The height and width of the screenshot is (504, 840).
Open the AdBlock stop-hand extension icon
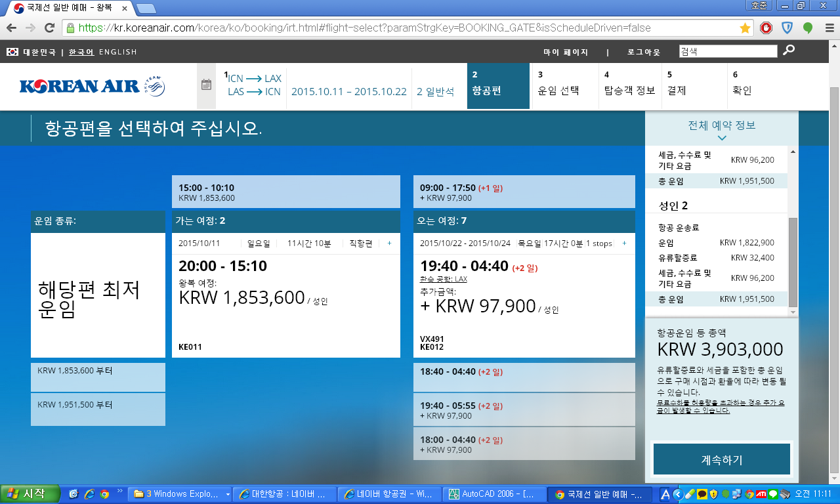766,28
